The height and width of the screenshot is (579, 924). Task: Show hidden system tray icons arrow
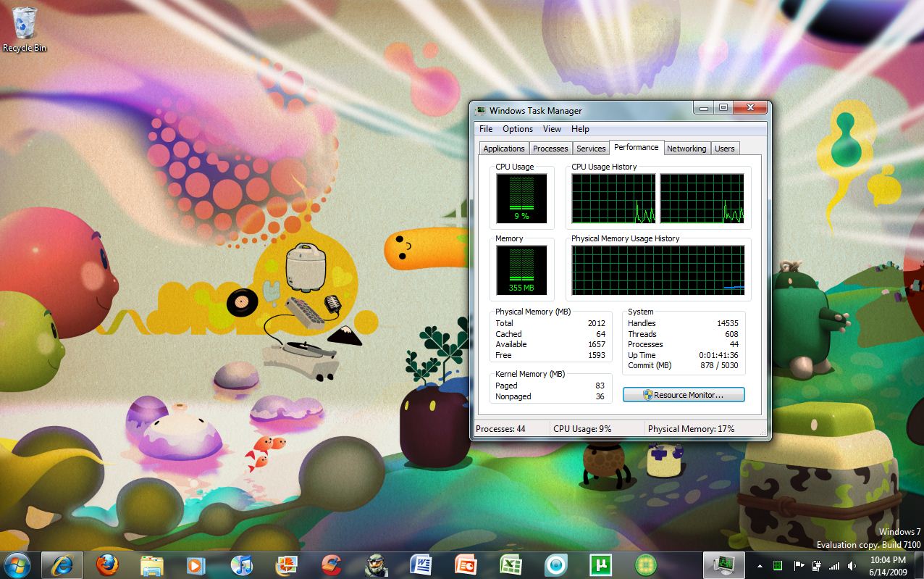pos(760,566)
